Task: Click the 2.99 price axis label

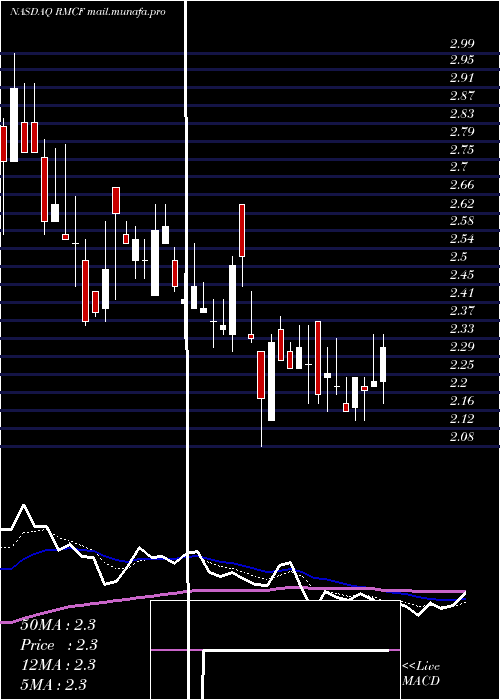Action: [x=462, y=44]
